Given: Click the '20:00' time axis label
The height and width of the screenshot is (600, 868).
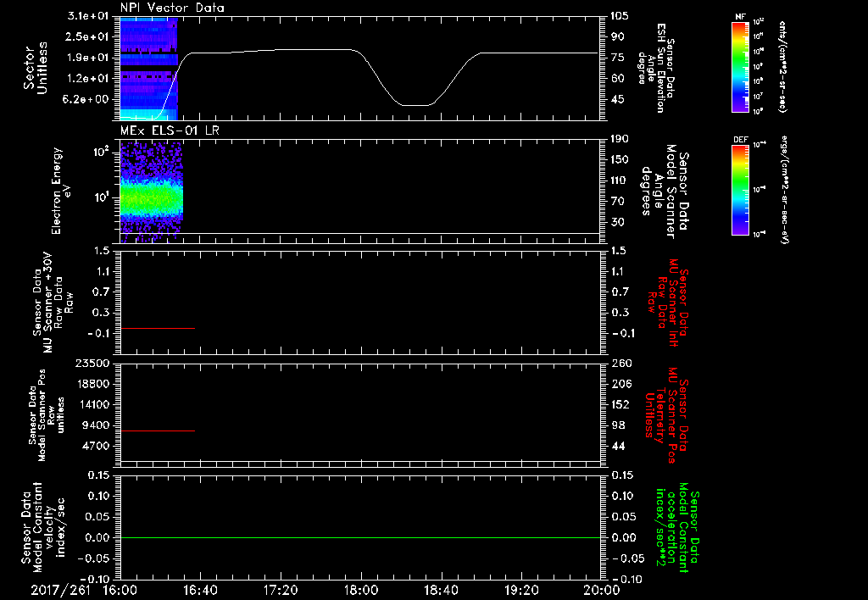Looking at the screenshot, I should 602,590.
